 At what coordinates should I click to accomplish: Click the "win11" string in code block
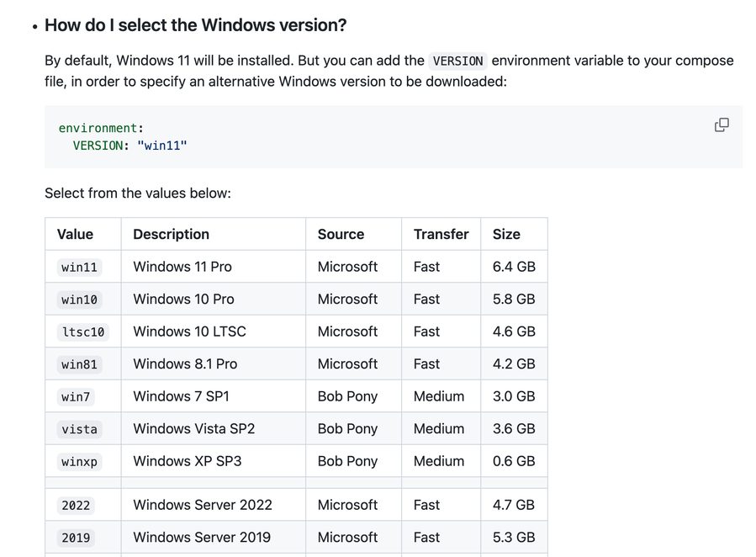pos(162,146)
